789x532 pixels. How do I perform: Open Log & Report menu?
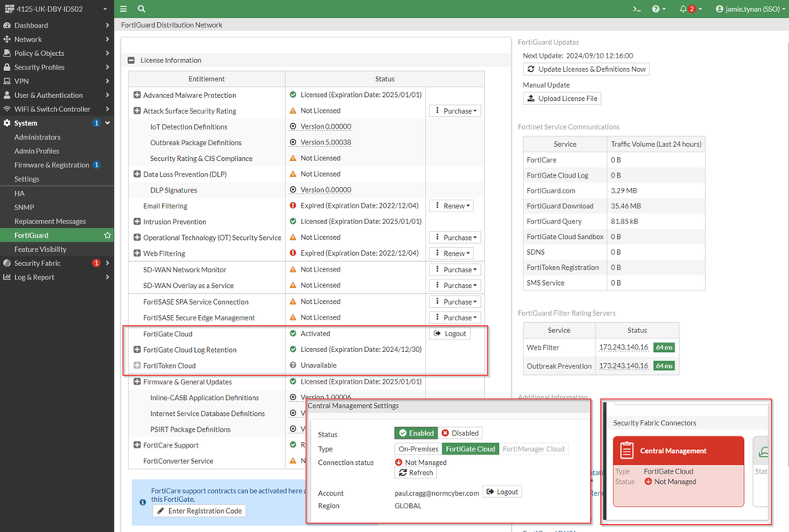pyautogui.click(x=56, y=277)
